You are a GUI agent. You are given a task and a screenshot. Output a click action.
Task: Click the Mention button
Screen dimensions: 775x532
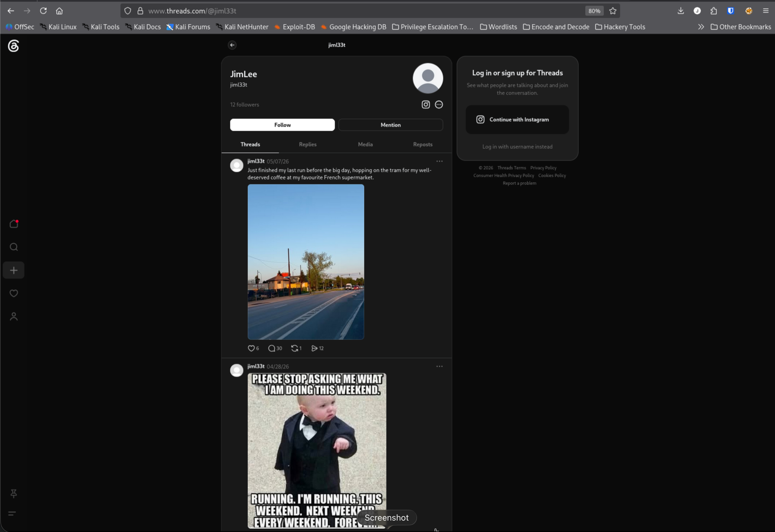tap(391, 125)
